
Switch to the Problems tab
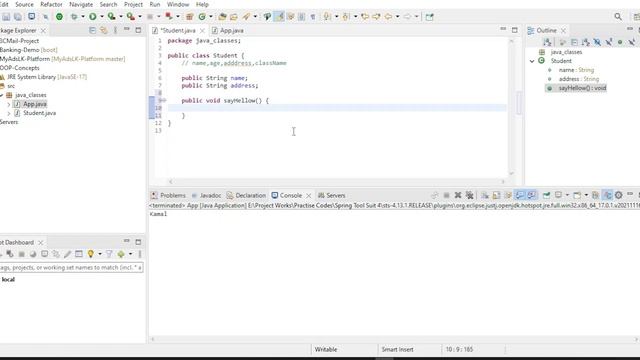tap(168, 195)
